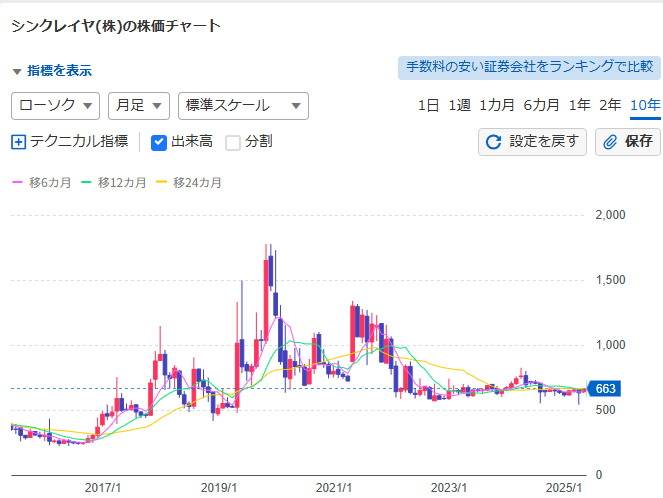663x498 pixels.
Task: Select the 1週 range tab
Action: (x=459, y=105)
